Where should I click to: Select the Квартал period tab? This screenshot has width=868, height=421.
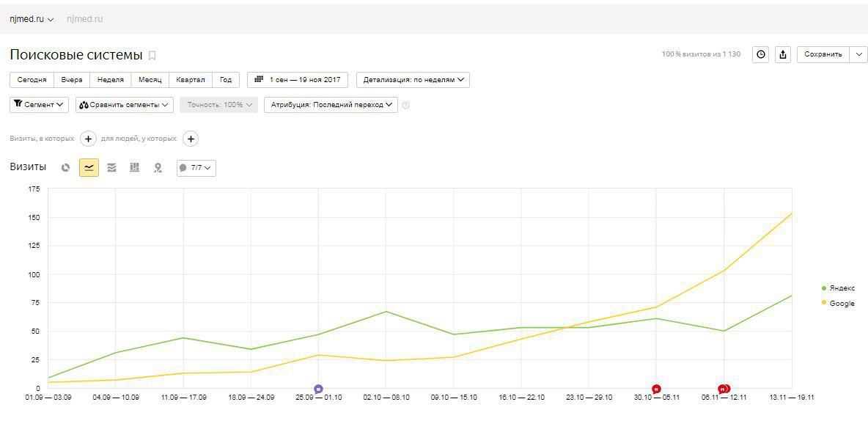click(x=191, y=80)
